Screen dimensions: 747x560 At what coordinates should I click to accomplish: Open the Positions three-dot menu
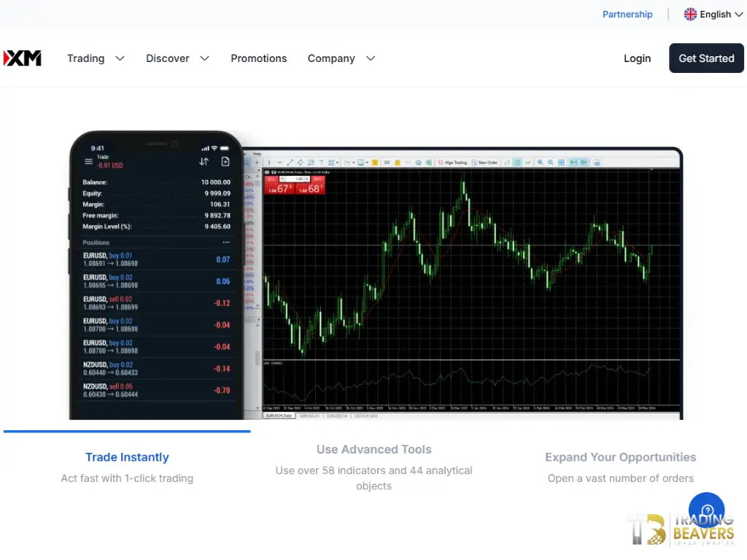coord(226,242)
